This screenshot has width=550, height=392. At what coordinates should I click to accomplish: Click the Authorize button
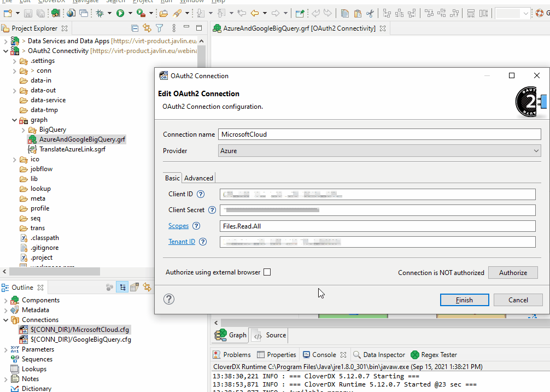point(513,272)
